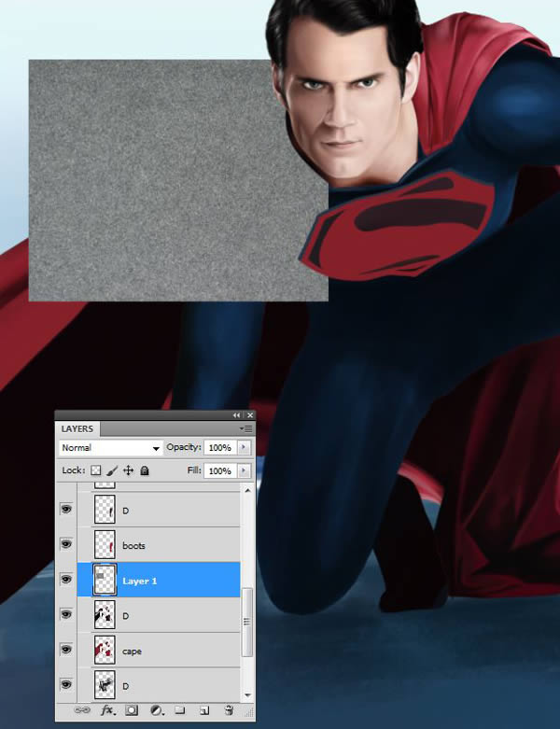Close the Layers panel
The image size is (560, 729).
point(250,415)
